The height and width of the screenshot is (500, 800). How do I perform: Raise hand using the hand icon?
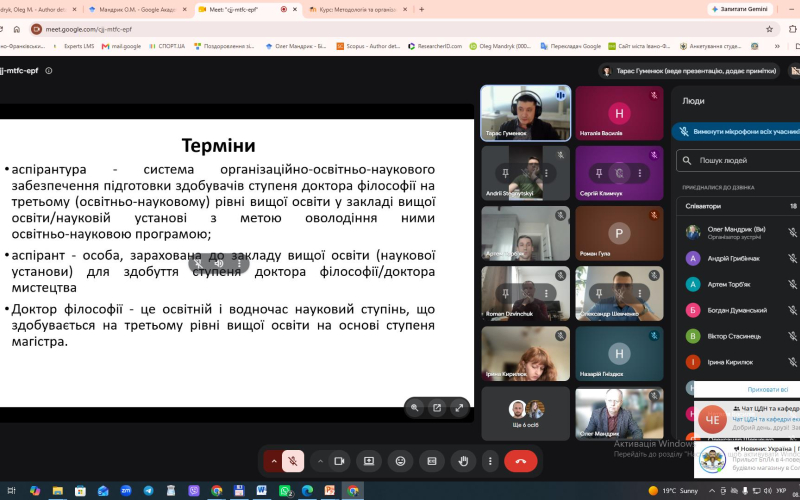463,461
